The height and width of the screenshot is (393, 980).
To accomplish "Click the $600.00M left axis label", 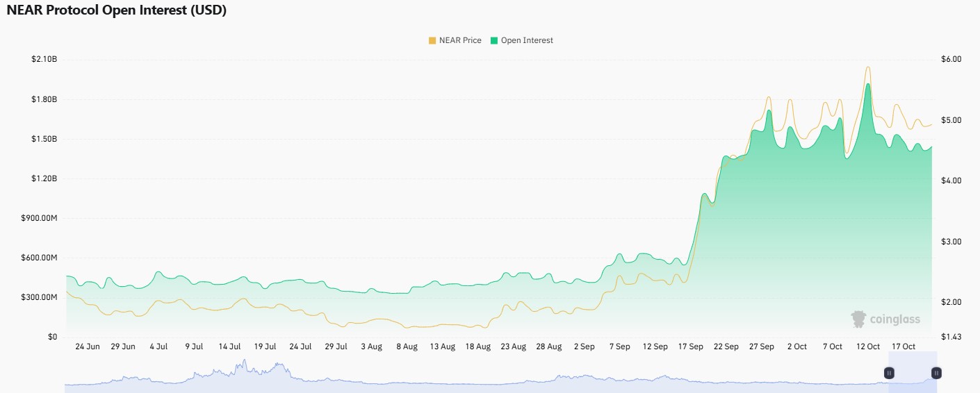I will click(39, 258).
